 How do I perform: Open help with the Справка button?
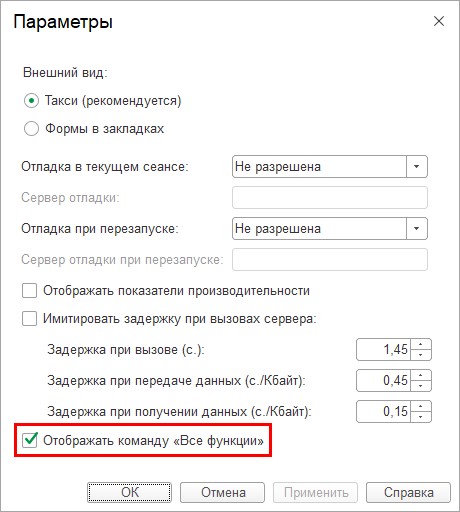click(x=408, y=492)
